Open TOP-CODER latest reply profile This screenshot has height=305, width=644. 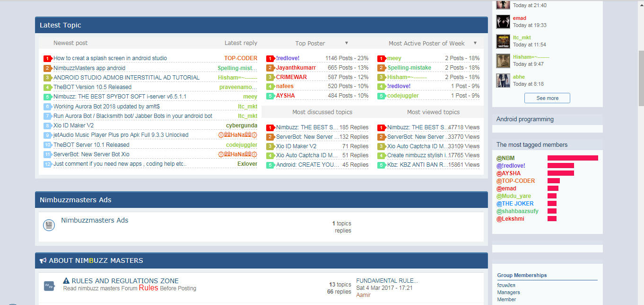click(x=241, y=58)
